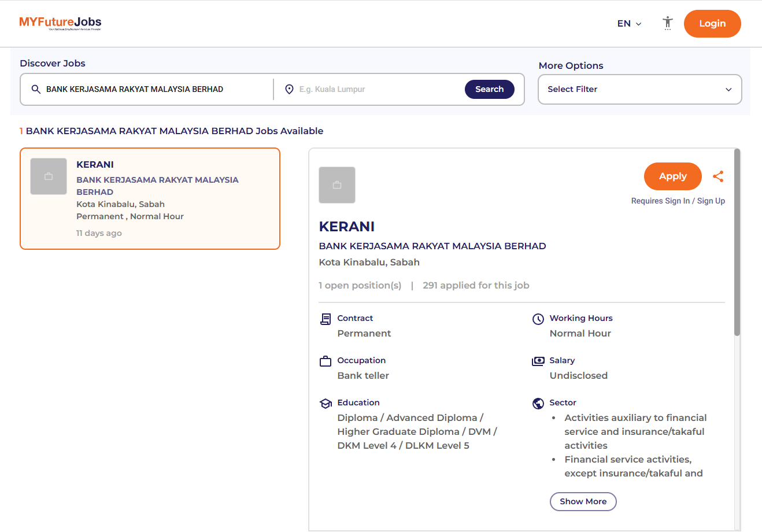Click the 'More Options' label

click(571, 65)
